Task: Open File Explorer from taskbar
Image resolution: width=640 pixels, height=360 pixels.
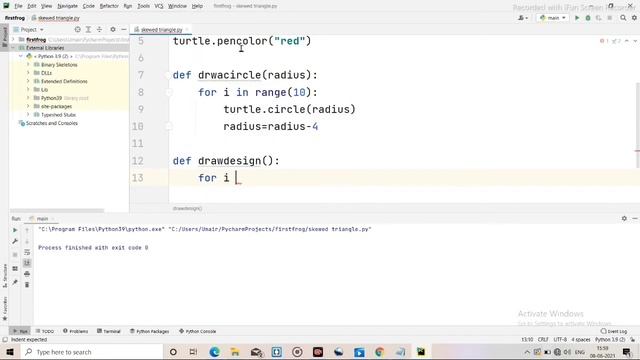Action: (x=235, y=352)
